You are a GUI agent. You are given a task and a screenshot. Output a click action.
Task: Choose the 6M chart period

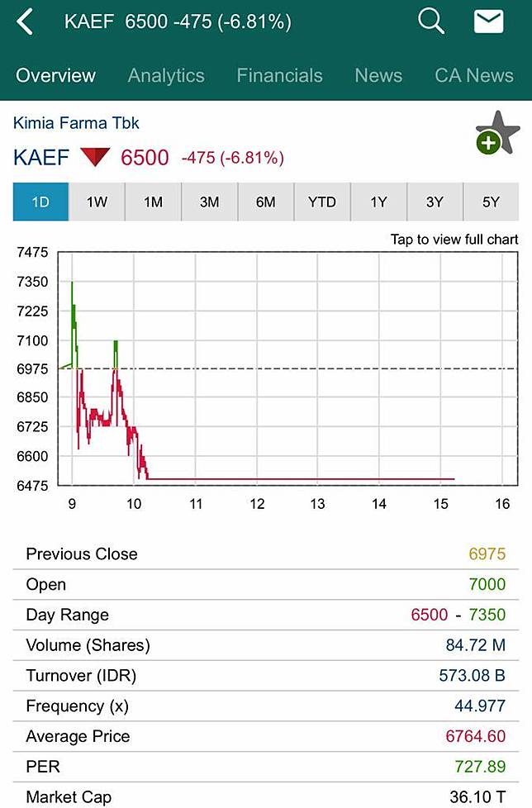[x=266, y=202]
